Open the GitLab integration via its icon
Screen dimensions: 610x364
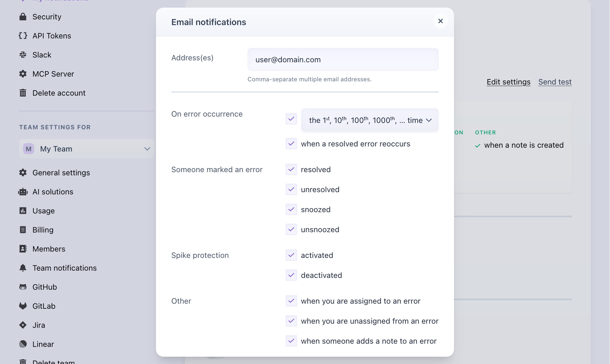pyautogui.click(x=23, y=306)
